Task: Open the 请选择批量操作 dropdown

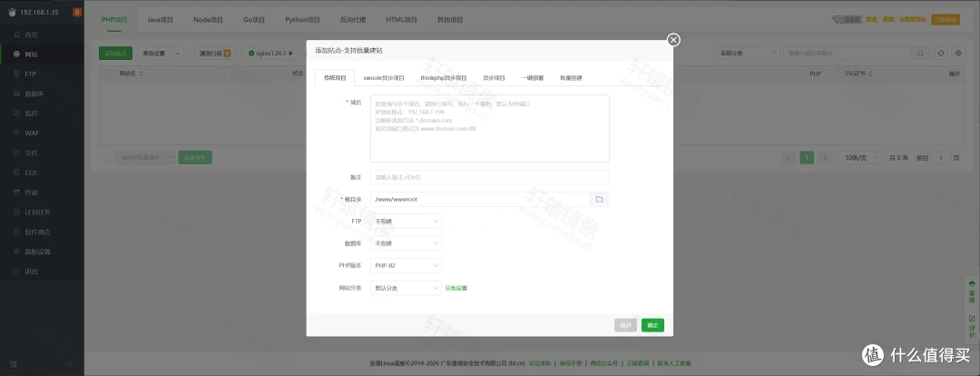Action: (x=145, y=158)
